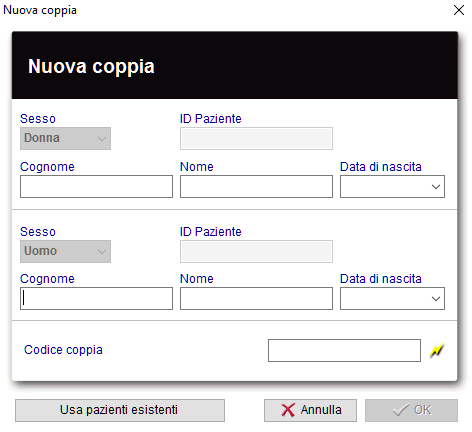Focus the man's Nome field
The width and height of the screenshot is (472, 432).
coord(256,299)
